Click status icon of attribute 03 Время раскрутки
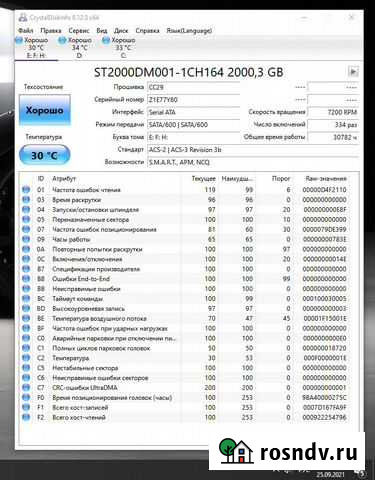375x480 pixels. point(26,200)
